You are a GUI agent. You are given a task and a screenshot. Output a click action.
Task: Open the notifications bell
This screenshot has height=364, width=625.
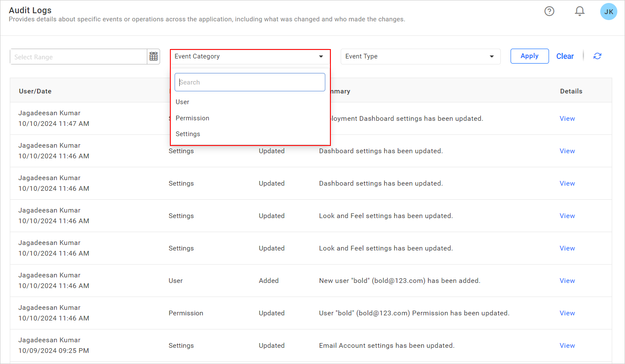(579, 12)
